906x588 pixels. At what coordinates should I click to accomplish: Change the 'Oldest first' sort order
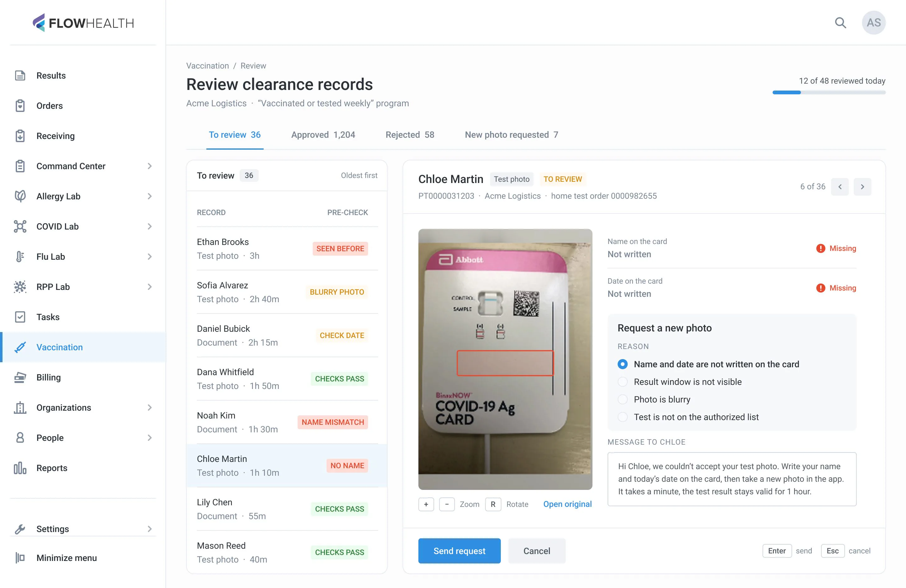pyautogui.click(x=359, y=175)
